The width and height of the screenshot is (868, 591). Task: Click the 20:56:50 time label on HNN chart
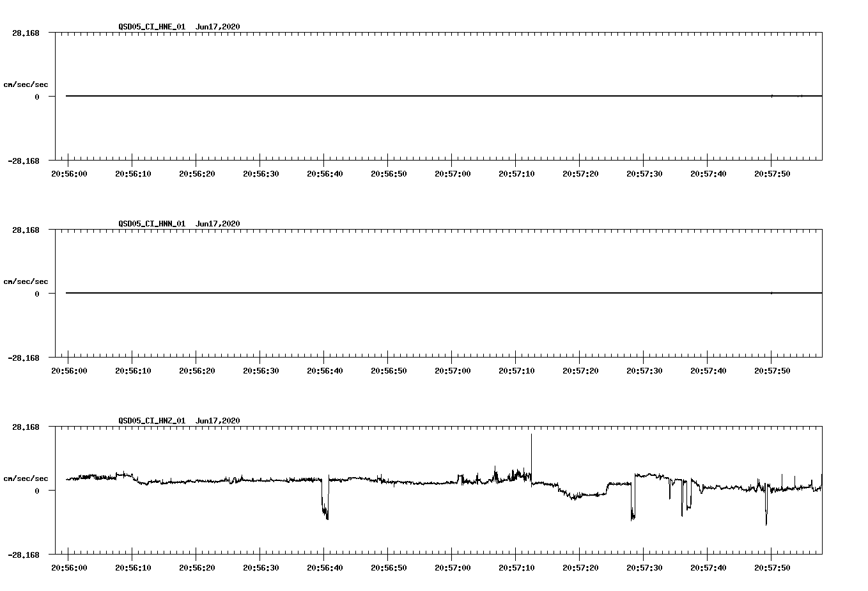(389, 370)
